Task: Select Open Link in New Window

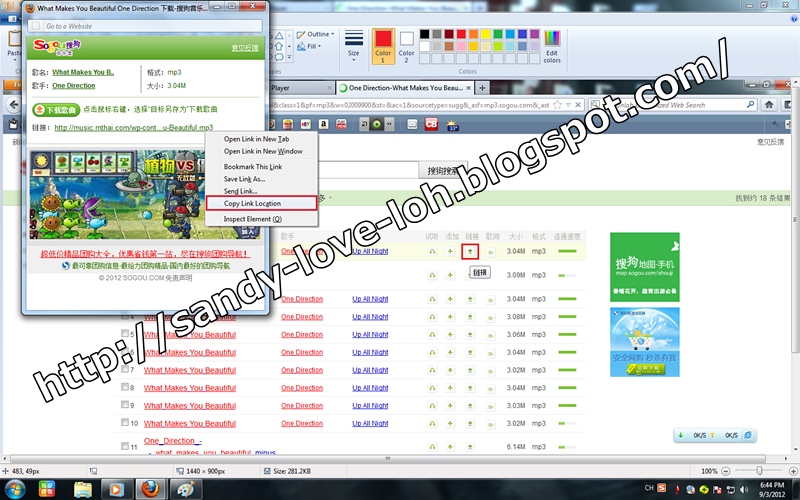Action: [263, 152]
